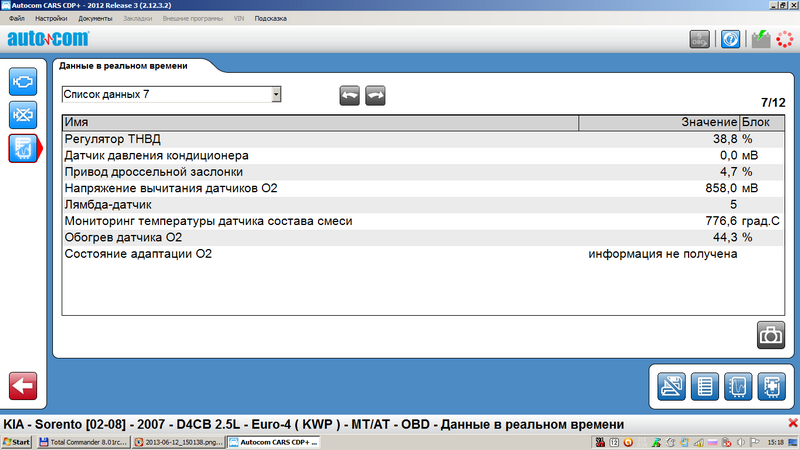Select the real-time data sidebar icon
The width and height of the screenshot is (800, 450).
tap(23, 148)
